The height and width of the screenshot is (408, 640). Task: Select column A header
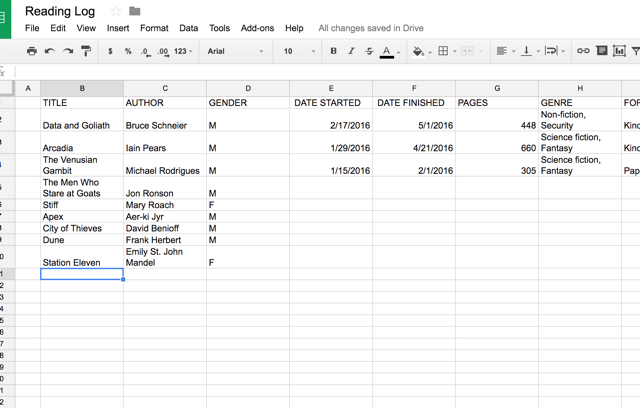28,89
